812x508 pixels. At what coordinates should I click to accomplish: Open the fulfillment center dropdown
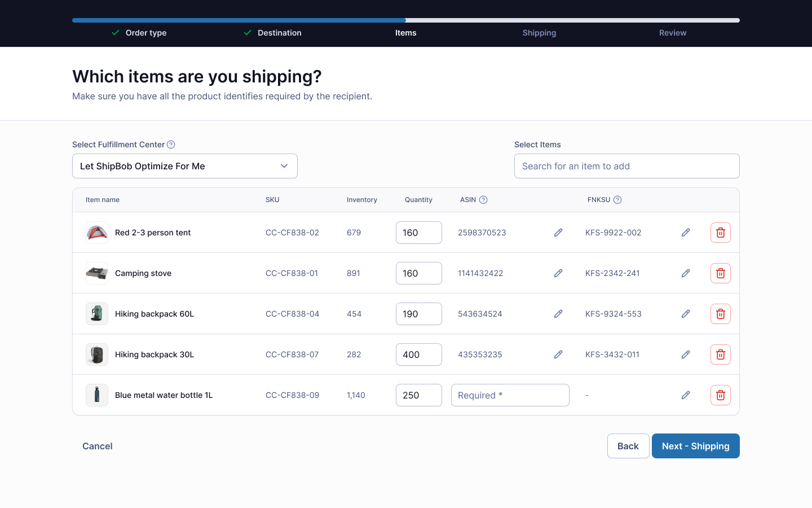pyautogui.click(x=184, y=166)
